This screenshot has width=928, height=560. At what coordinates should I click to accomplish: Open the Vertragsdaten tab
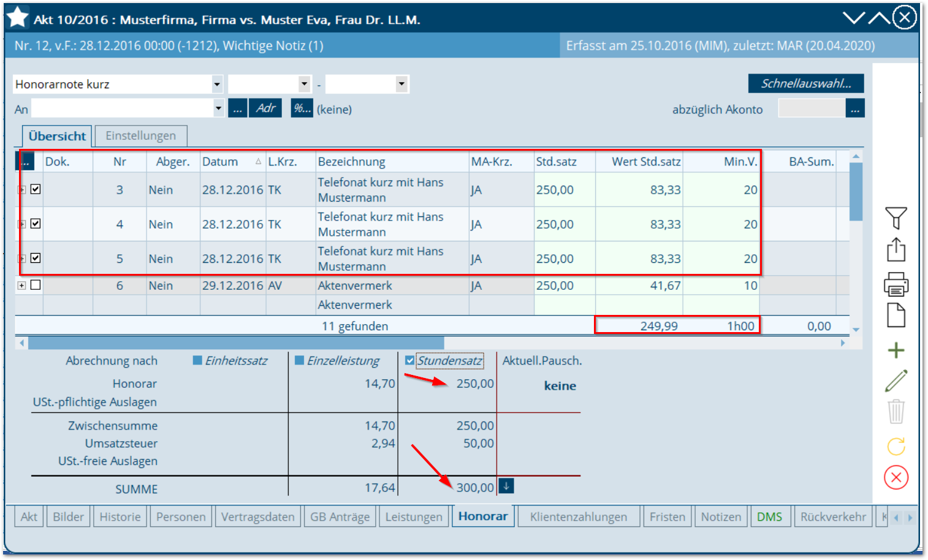(257, 516)
